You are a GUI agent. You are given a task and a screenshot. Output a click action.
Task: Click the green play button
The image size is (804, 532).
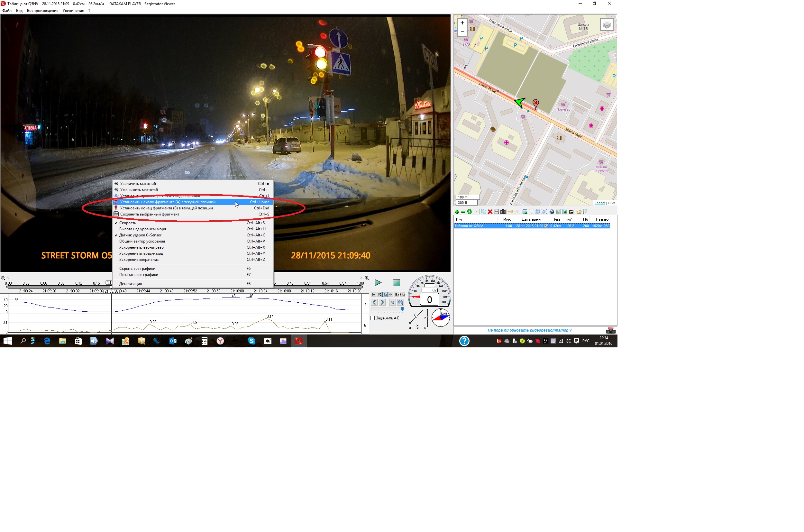pos(378,283)
